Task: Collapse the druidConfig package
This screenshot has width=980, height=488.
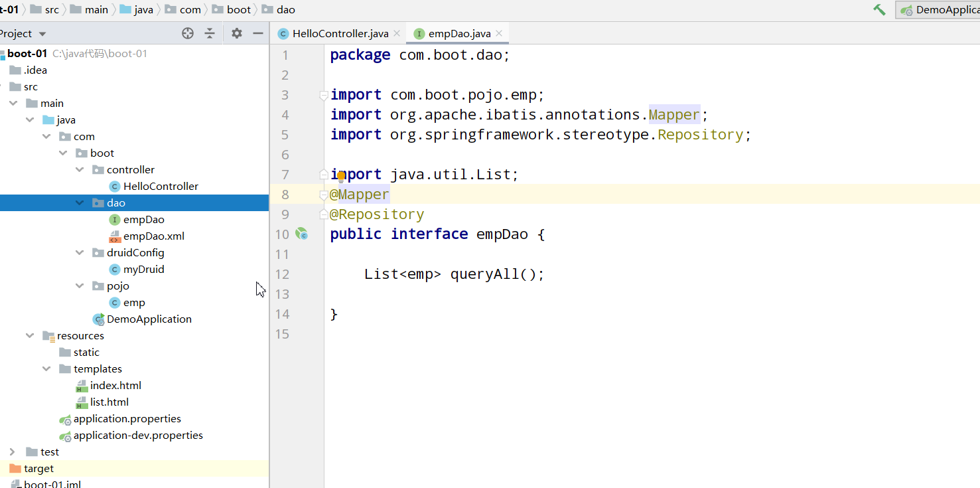Action: (80, 252)
